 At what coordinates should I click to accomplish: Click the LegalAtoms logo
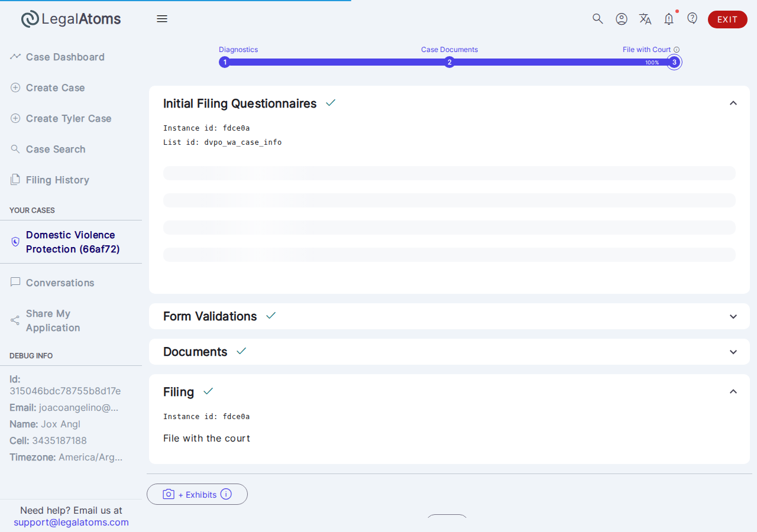[71, 19]
